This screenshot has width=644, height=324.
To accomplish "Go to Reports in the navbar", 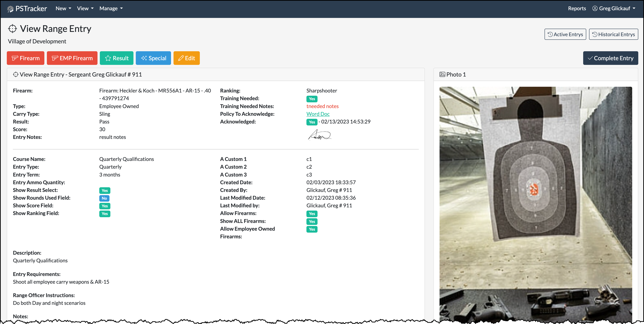I will (x=577, y=9).
